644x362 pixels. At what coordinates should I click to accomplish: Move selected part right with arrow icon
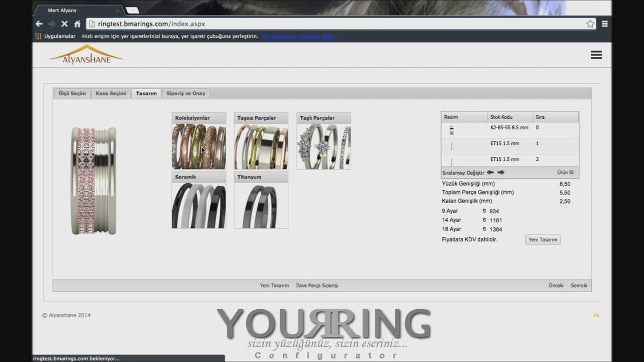pyautogui.click(x=501, y=172)
